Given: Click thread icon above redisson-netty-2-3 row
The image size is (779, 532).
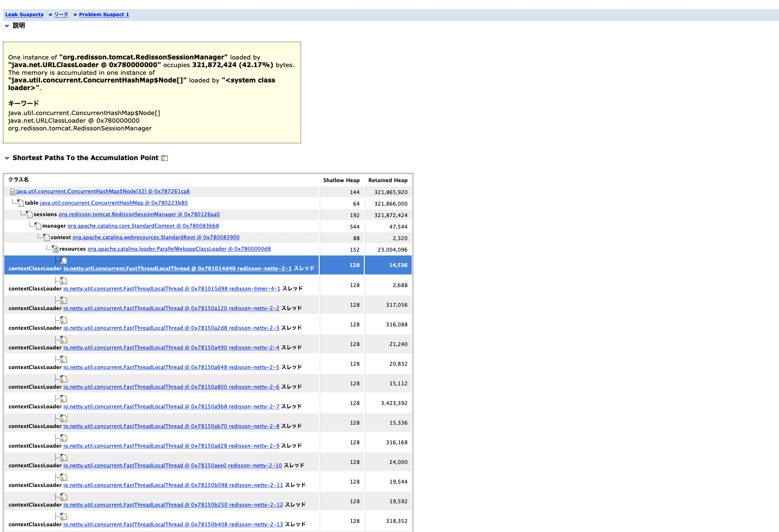Looking at the screenshot, I should (64, 320).
